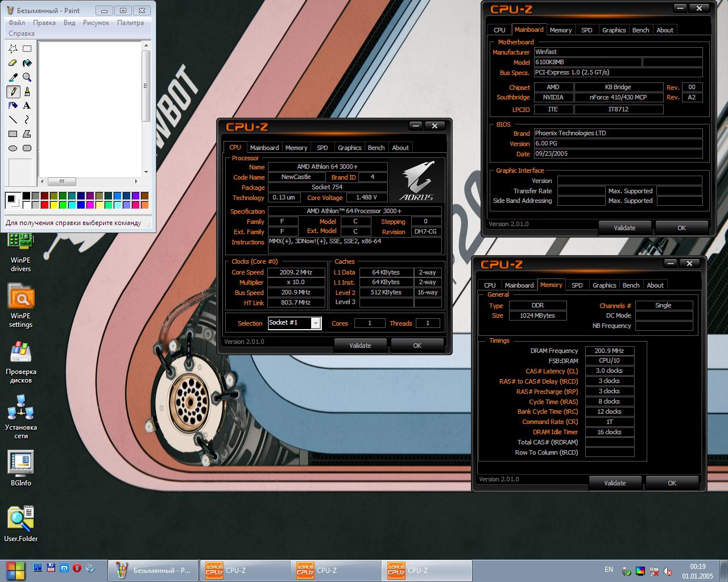Open the User.Folder desktop icon
Screen dimensions: 728x582
pos(20,524)
